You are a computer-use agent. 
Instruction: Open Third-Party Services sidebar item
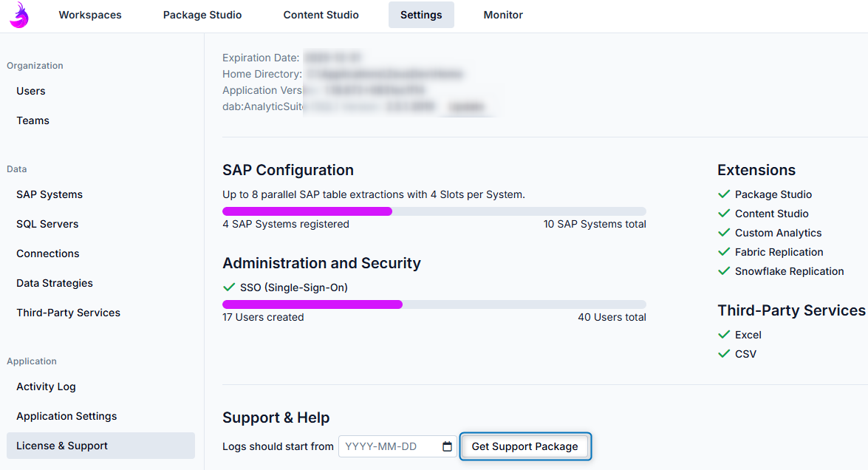68,313
